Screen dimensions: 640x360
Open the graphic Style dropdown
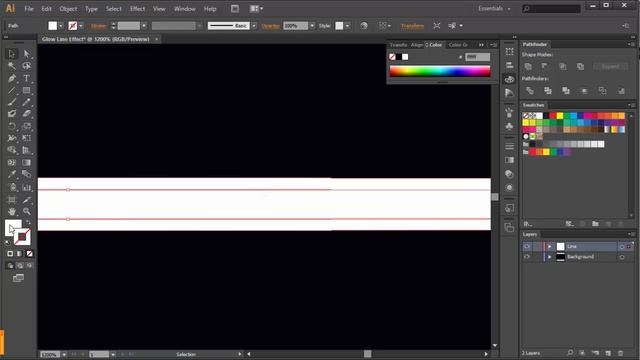347,26
